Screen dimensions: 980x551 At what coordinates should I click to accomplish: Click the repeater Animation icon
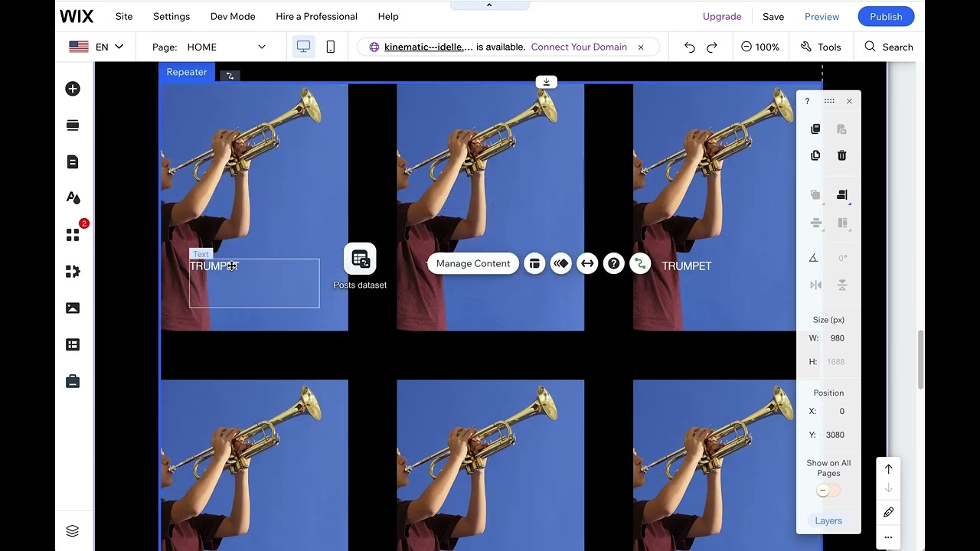coord(561,263)
